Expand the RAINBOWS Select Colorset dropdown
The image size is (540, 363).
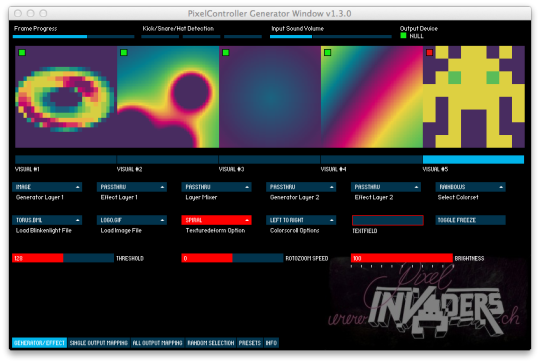(470, 187)
